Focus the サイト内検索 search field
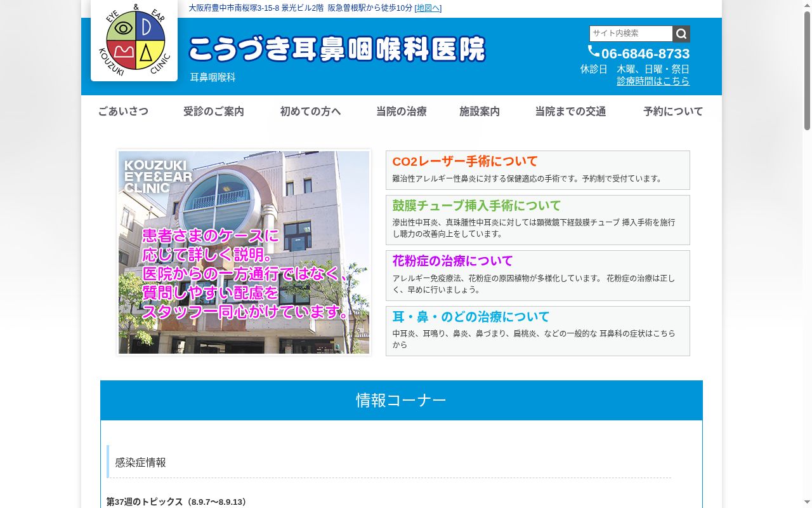Image resolution: width=812 pixels, height=508 pixels. (631, 34)
